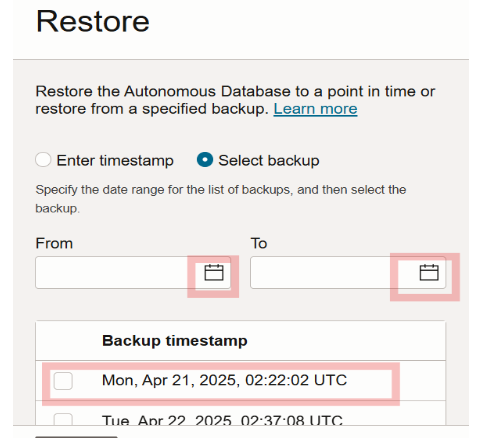Open the Learn more link
This screenshot has height=440, width=492.
[x=315, y=109]
